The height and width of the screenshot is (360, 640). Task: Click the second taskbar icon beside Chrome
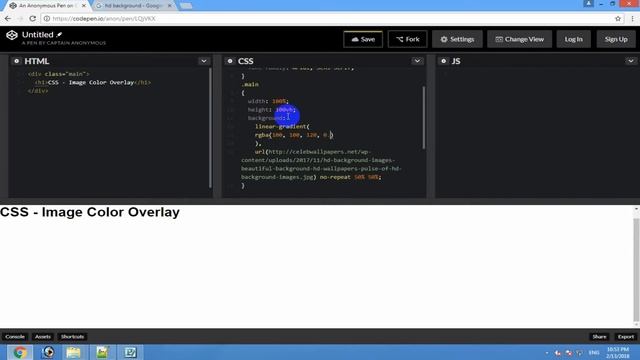coord(48,352)
